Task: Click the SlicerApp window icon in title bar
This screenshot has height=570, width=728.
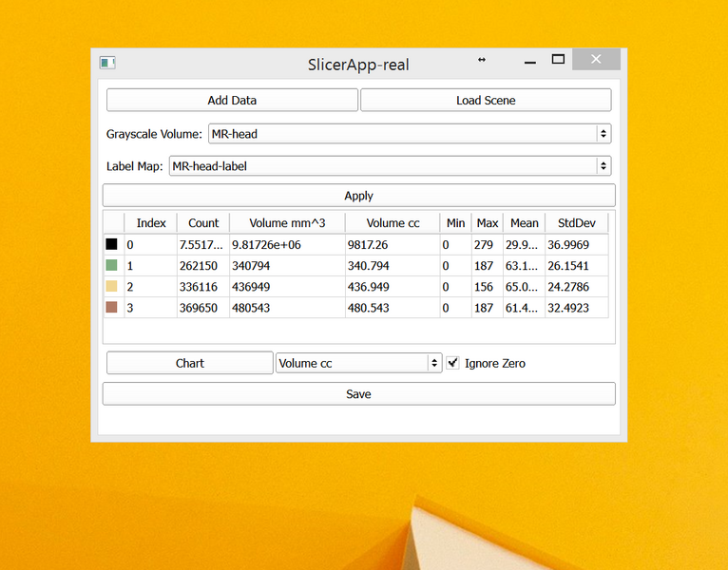Action: click(107, 63)
